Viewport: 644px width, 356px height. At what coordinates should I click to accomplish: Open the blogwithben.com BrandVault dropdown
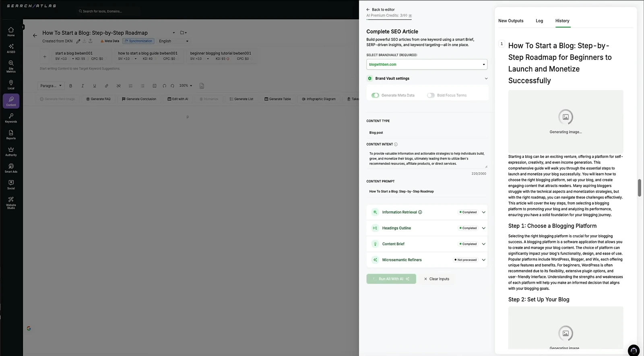[427, 64]
